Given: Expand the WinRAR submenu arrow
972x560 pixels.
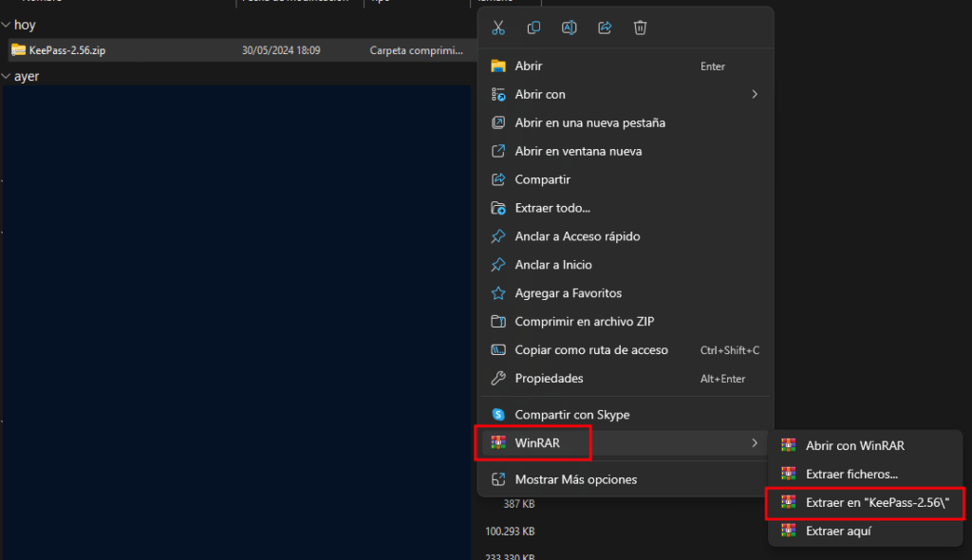Looking at the screenshot, I should click(755, 443).
